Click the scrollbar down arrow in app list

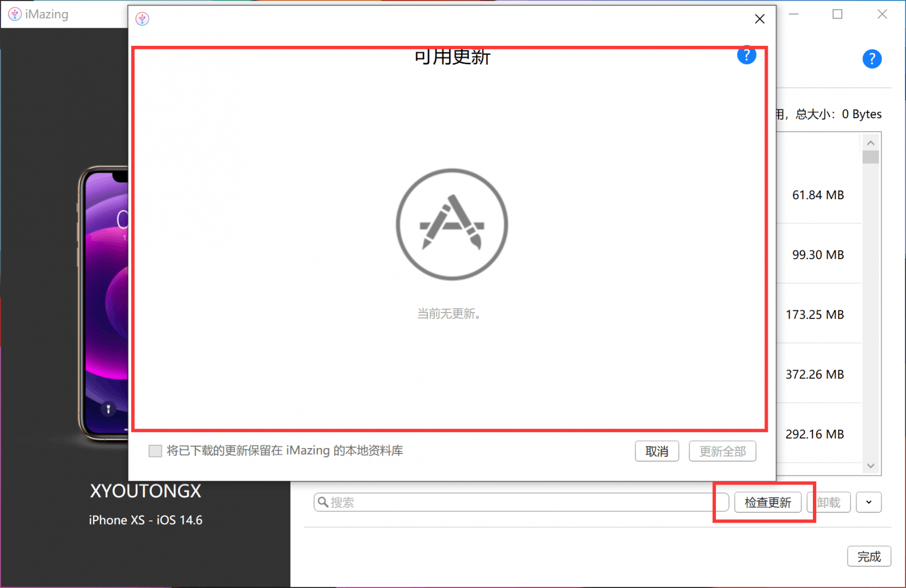click(871, 465)
